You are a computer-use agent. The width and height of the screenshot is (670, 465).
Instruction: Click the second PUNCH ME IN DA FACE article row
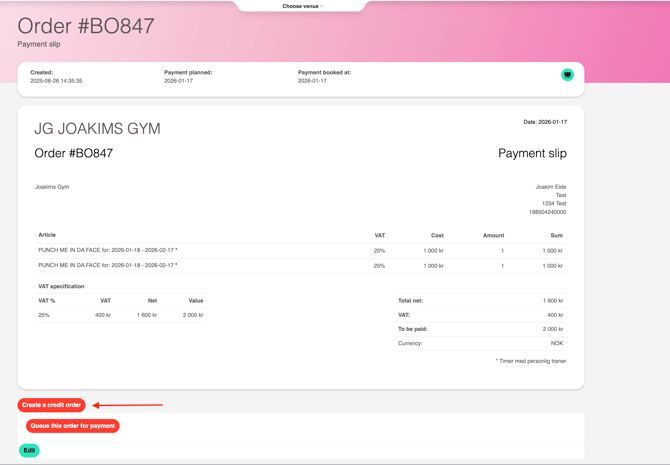tap(108, 266)
